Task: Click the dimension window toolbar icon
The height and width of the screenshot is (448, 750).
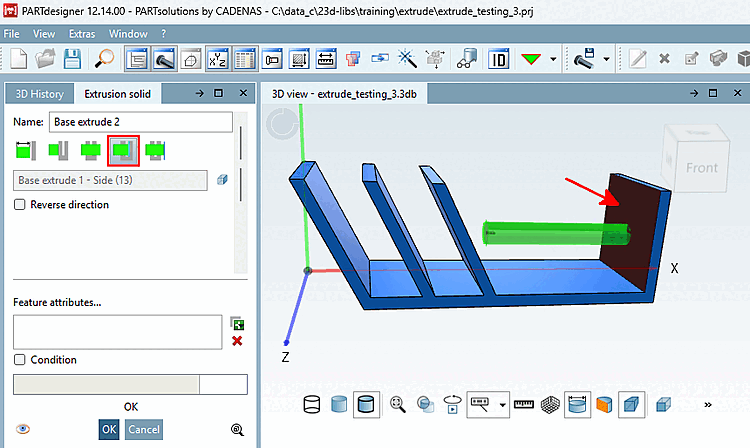Action: [x=272, y=59]
